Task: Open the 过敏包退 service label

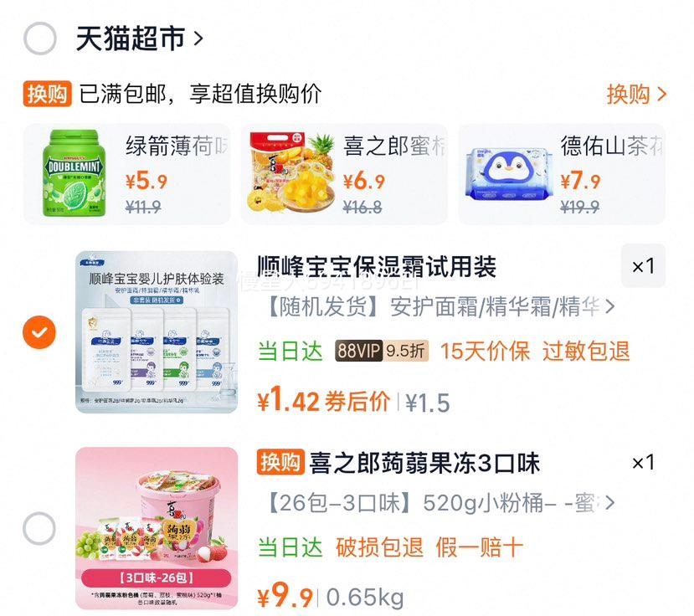Action: point(586,351)
